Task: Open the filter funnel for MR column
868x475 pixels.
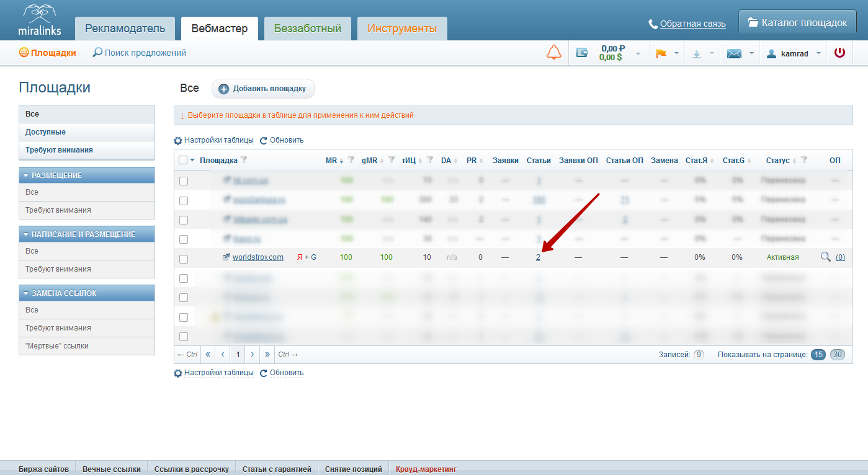Action: [351, 160]
